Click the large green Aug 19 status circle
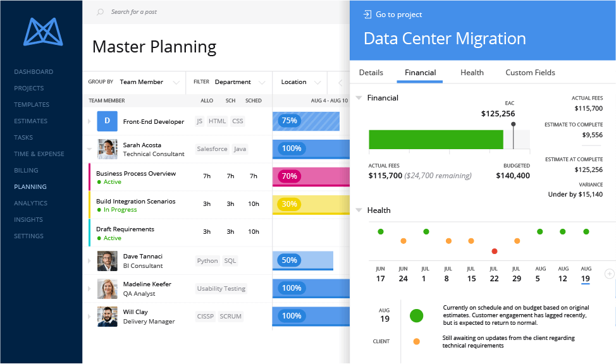Screen dimensions: 616x364 click(416, 316)
